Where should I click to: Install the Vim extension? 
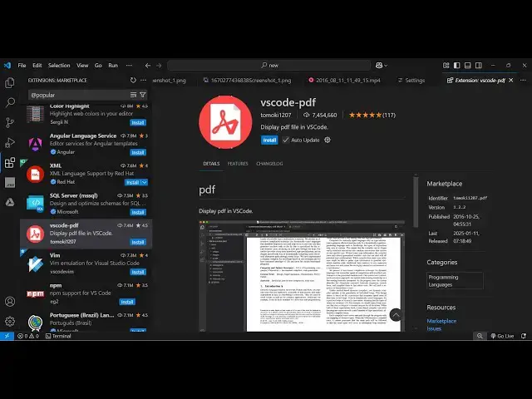click(138, 272)
